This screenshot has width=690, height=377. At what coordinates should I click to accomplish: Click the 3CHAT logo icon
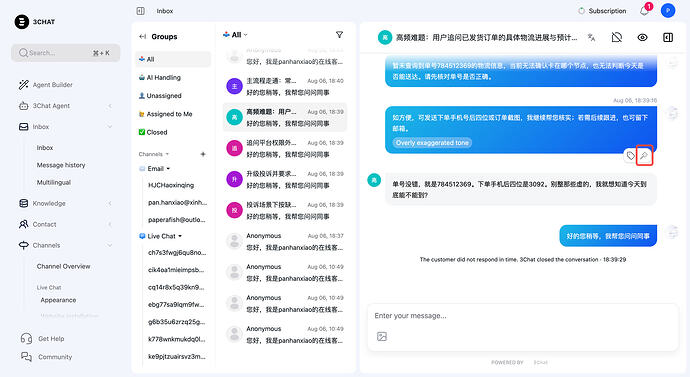click(22, 22)
